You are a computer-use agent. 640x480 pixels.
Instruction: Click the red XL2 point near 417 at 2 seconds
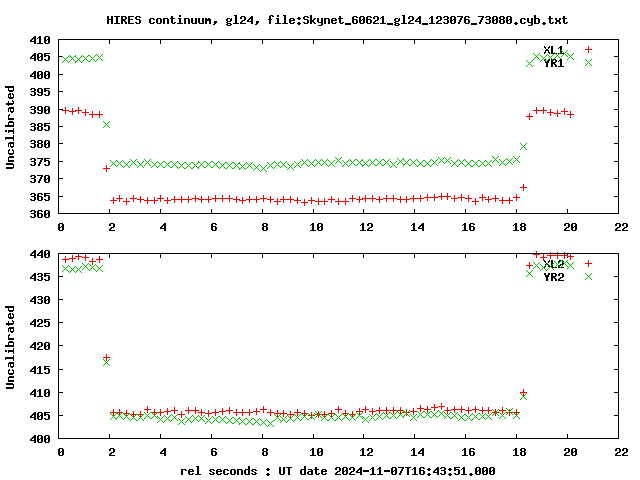click(x=107, y=358)
